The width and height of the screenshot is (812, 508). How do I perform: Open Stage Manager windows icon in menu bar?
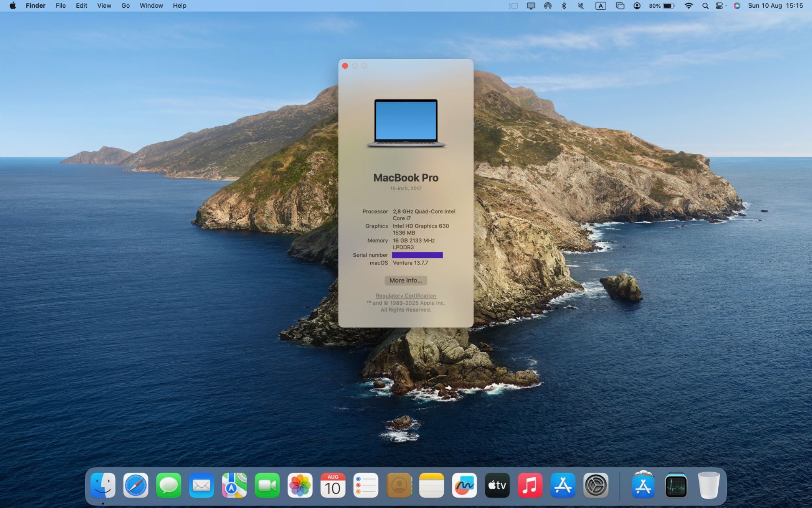(620, 6)
